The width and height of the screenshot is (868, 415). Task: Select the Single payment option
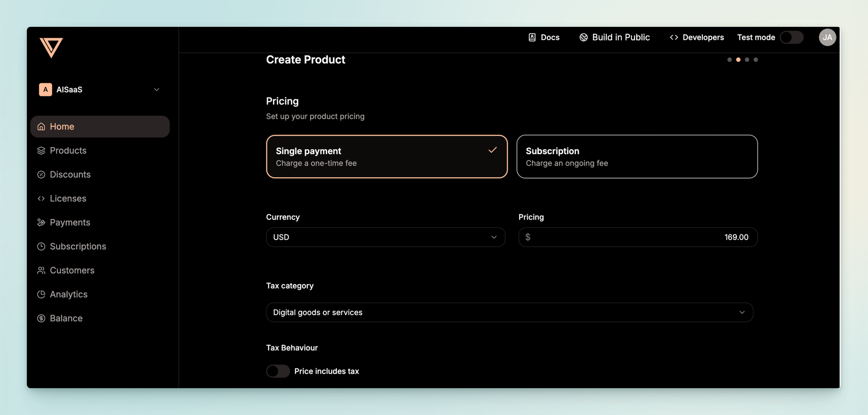click(x=387, y=156)
